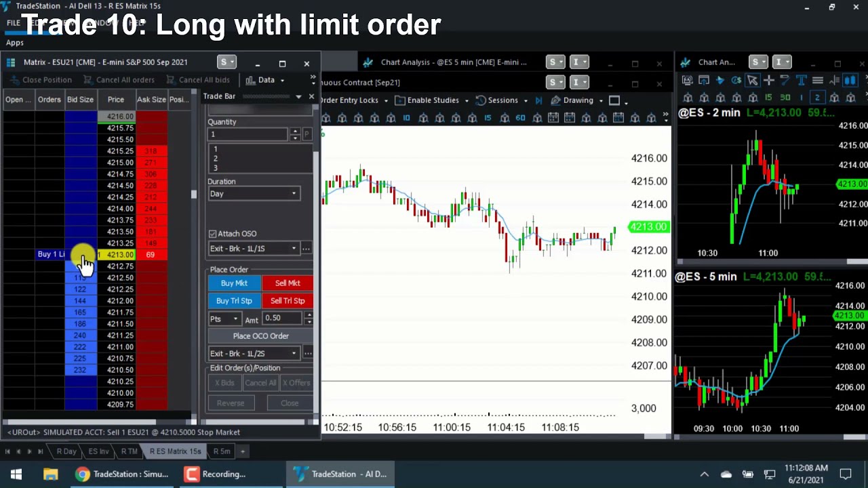The width and height of the screenshot is (868, 488).
Task: Show hidden system tray icons
Action: click(704, 474)
